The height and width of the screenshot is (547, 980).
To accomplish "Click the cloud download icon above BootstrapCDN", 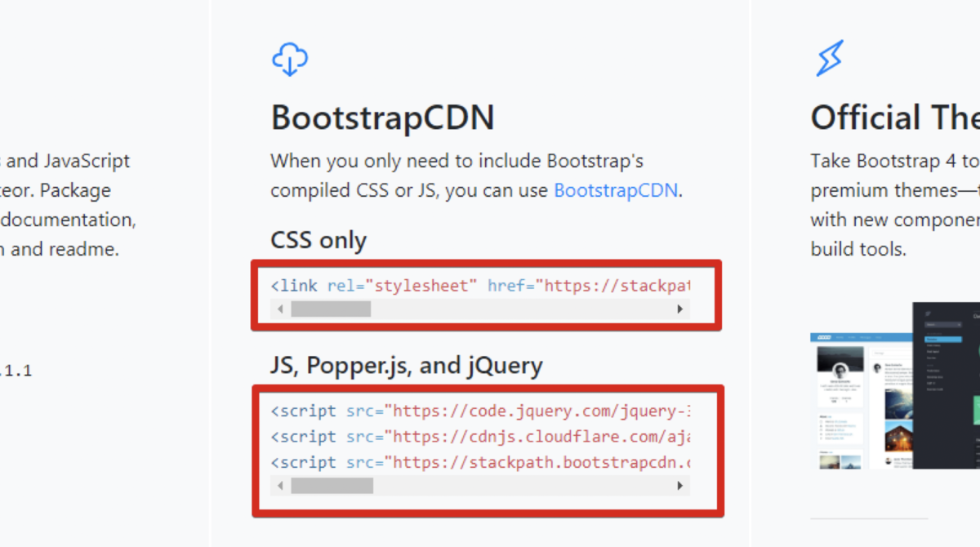I will pyautogui.click(x=290, y=59).
